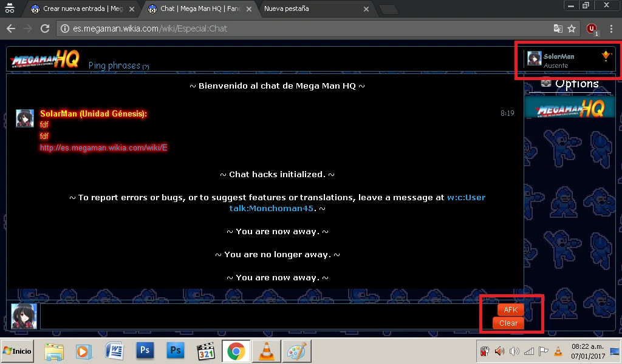Open the w:c:User talk:Monchoman45 link

point(357,203)
